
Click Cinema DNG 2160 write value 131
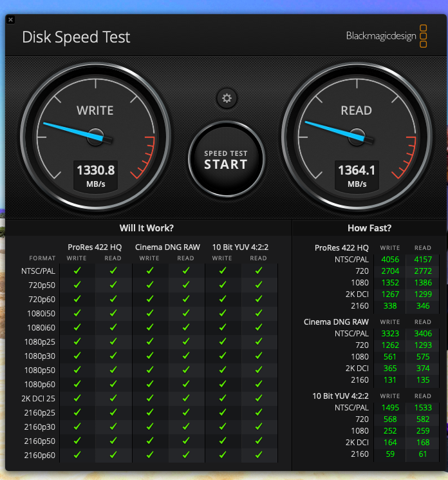[390, 380]
